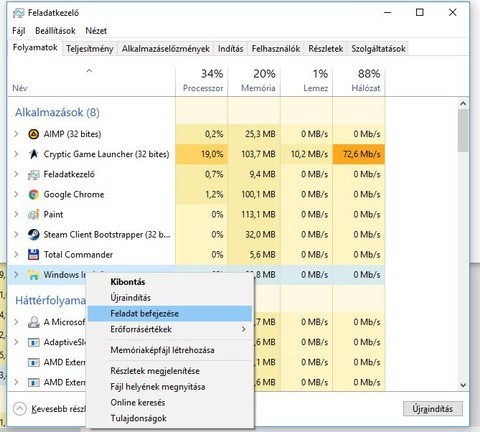Click the Cryptic Game Launcher icon
This screenshot has height=432, width=480.
coord(33,154)
